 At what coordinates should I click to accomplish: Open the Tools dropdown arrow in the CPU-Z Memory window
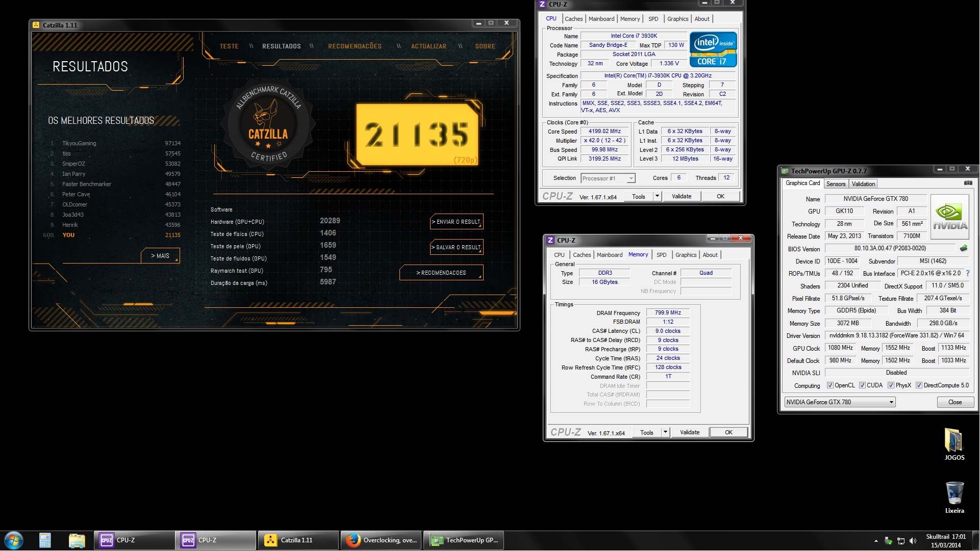click(x=665, y=432)
